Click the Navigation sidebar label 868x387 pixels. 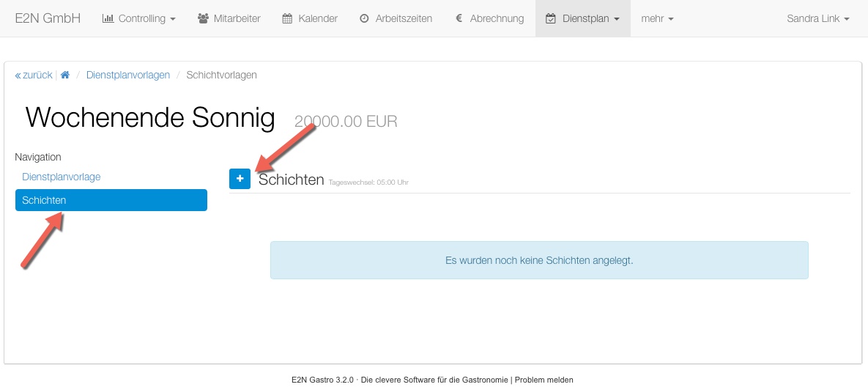[37, 158]
